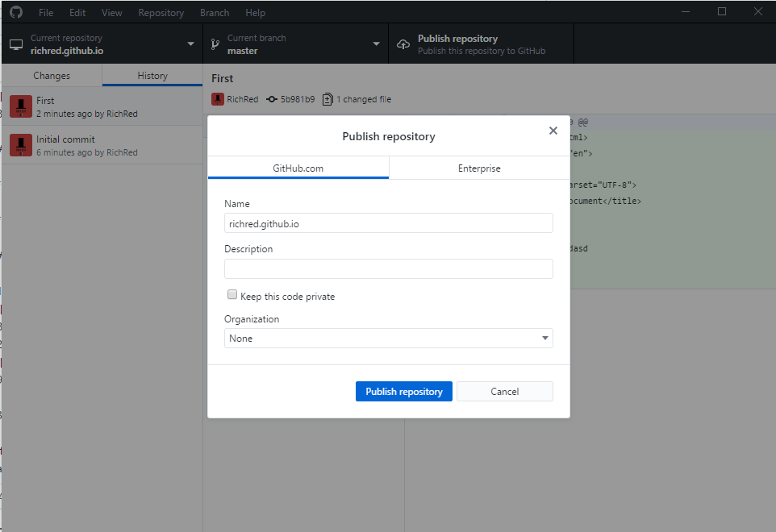Click the Cancel button

point(505,392)
